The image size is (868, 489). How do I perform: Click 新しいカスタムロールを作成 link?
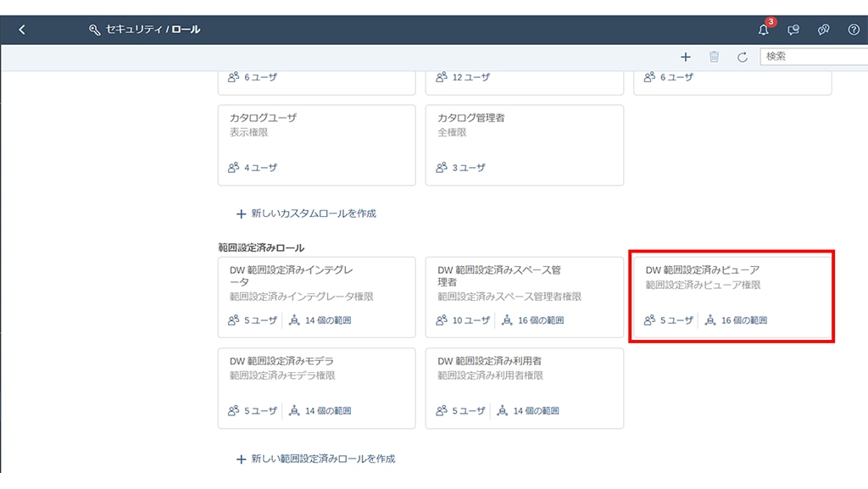click(313, 214)
